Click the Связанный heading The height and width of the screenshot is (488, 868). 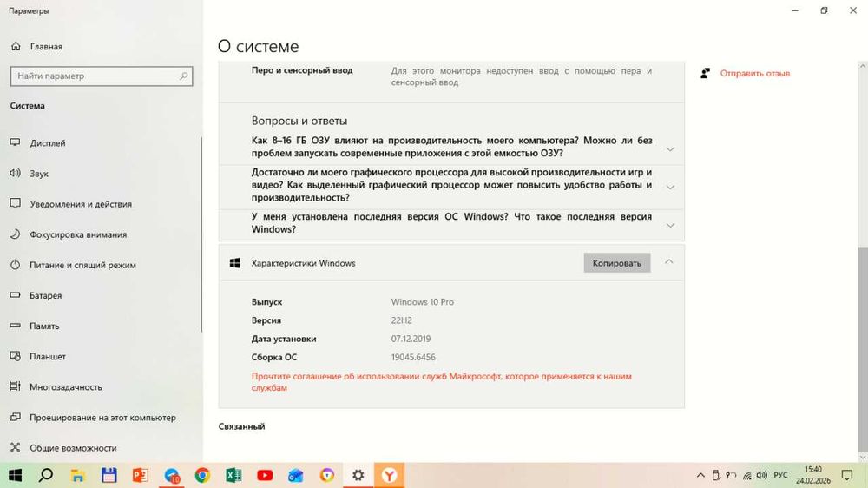(241, 426)
